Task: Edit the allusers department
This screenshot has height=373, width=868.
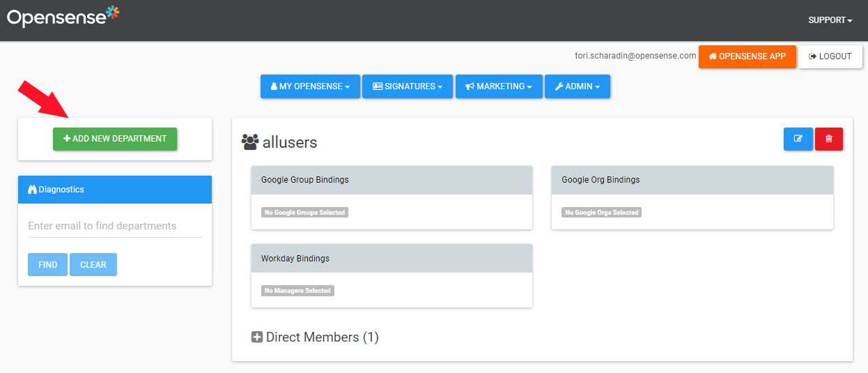Action: coord(798,139)
